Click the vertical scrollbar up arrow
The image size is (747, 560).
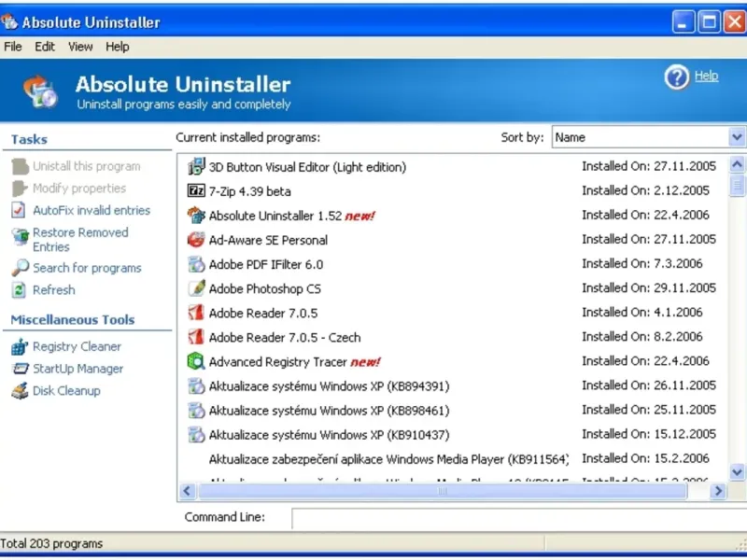click(x=737, y=165)
